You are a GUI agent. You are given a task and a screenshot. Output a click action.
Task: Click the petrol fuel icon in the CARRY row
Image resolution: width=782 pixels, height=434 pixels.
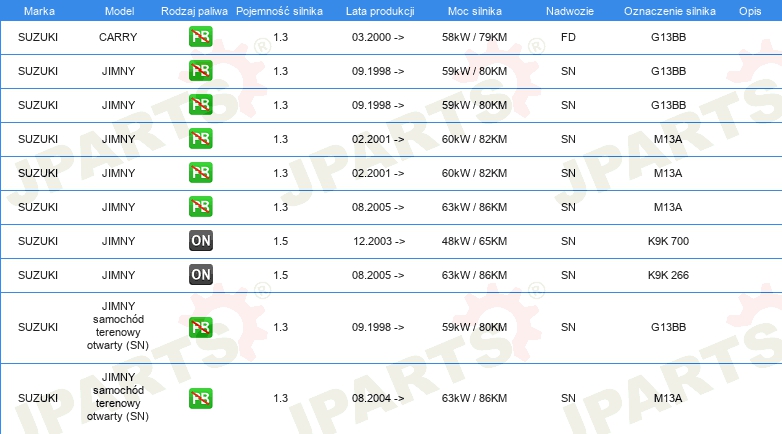200,37
